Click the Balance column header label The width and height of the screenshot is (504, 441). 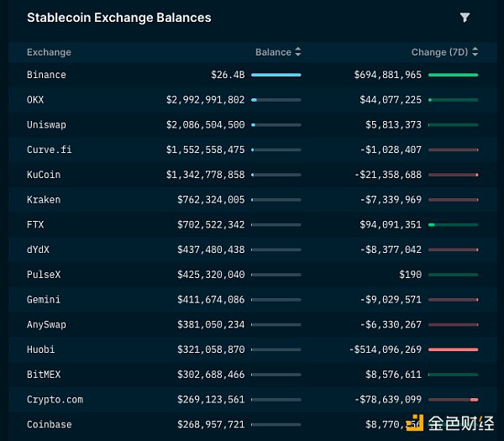coord(273,52)
